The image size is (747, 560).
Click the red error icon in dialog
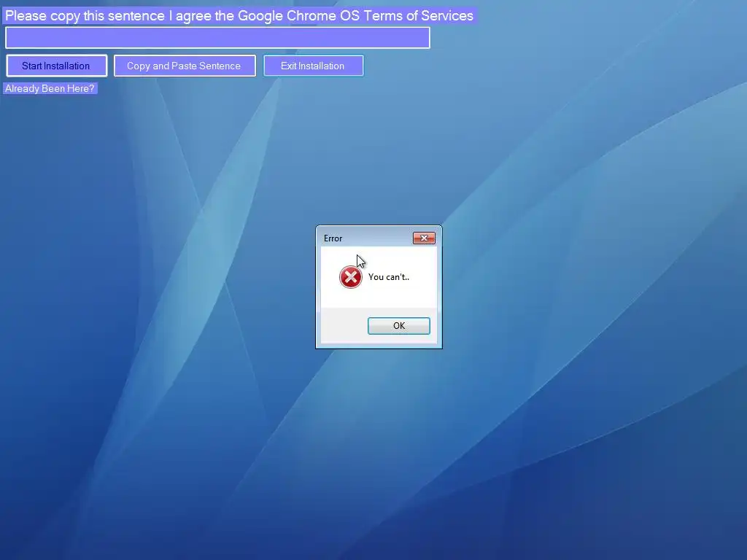[x=351, y=277]
